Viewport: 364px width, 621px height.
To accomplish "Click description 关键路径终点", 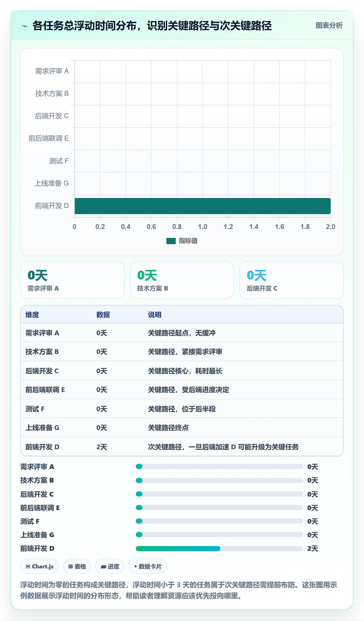I will point(168,428).
